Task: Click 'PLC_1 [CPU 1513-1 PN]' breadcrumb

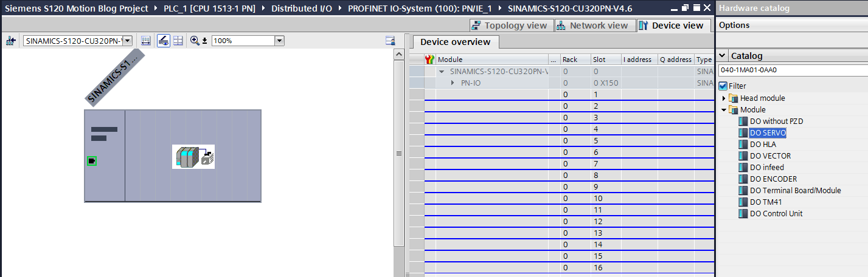Action: 206,9
